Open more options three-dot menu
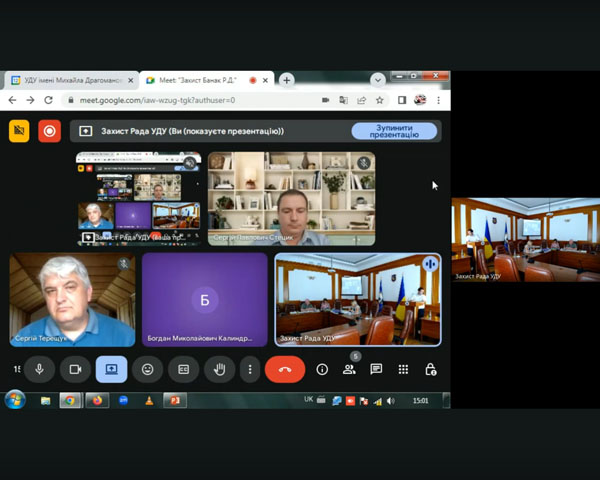The height and width of the screenshot is (480, 600). (x=250, y=369)
